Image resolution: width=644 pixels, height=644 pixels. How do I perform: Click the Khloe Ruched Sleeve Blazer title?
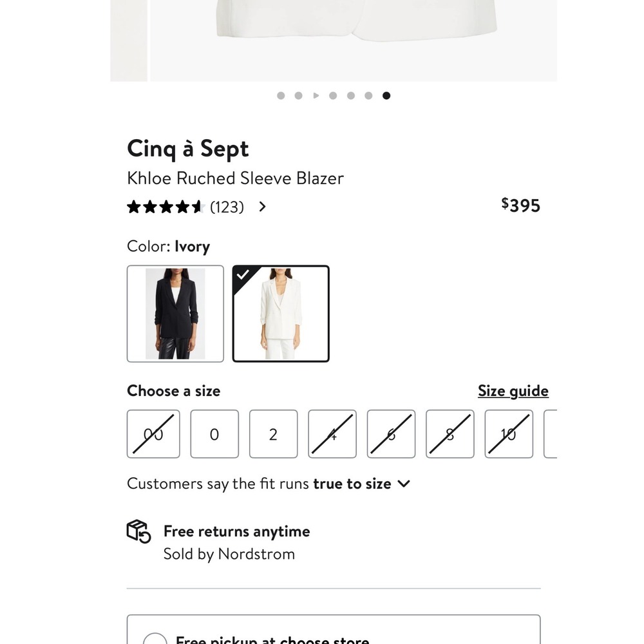[236, 178]
